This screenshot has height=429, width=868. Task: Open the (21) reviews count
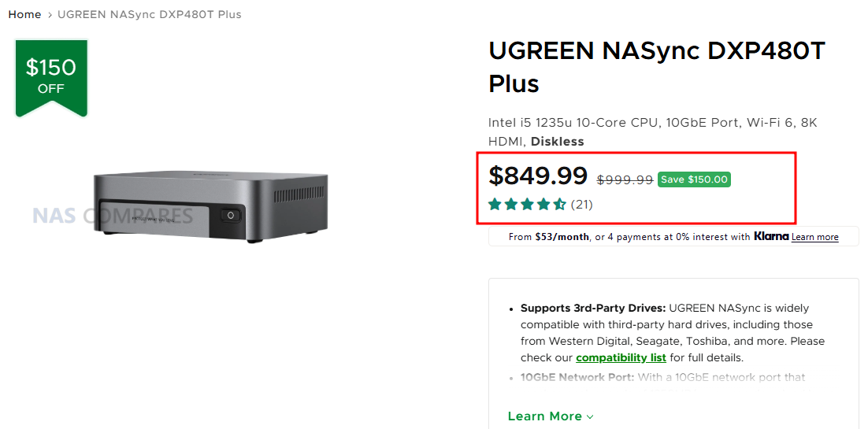[x=582, y=205]
